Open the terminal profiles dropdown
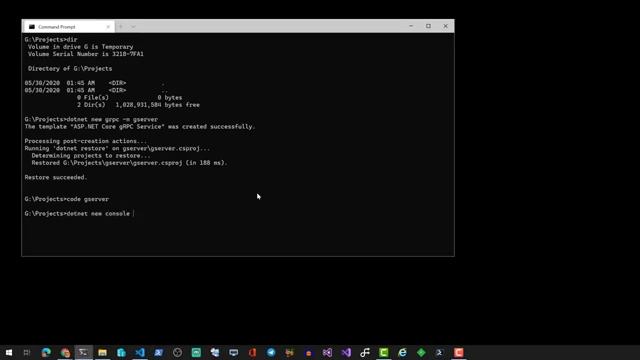Image resolution: width=640 pixels, height=360 pixels. pos(133,27)
